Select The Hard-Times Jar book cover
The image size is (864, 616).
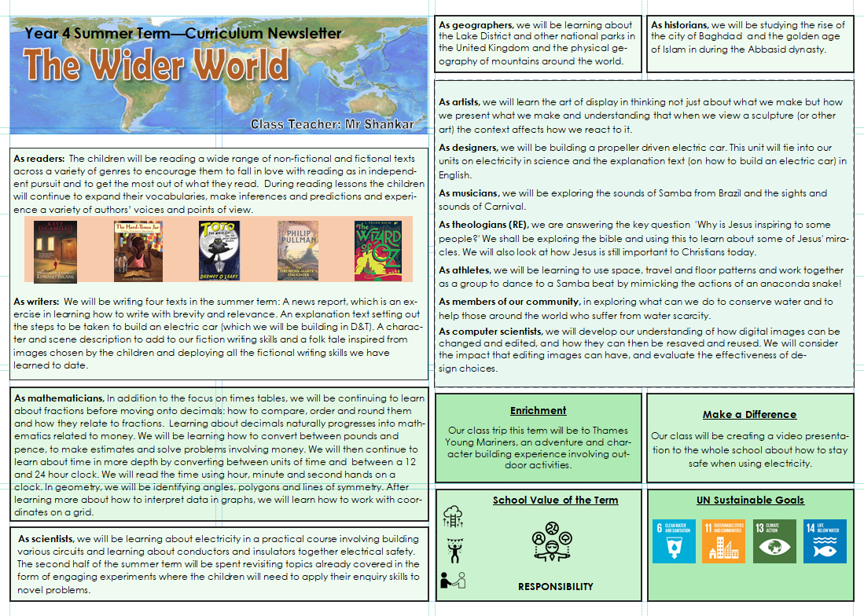(138, 251)
